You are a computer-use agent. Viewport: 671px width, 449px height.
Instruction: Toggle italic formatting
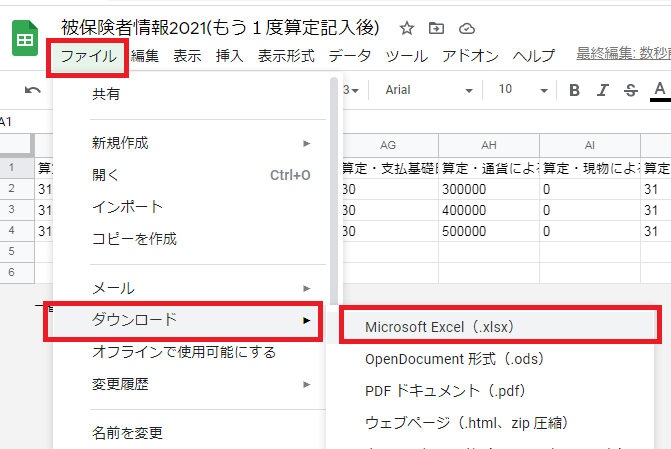[603, 90]
